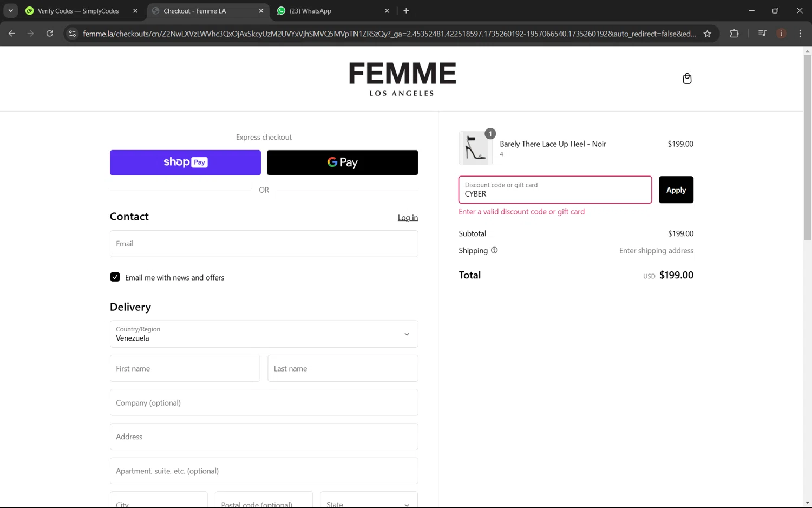Open the Chrome profile avatar
The image size is (812, 508).
(781, 34)
